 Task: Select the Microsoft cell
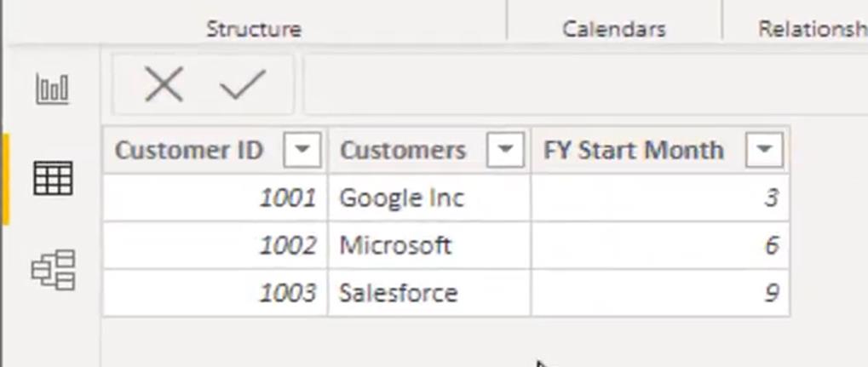click(429, 245)
